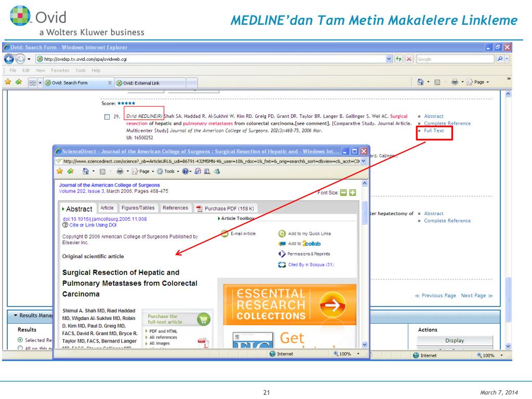
Task: Click the Google search box
Action: tap(455, 59)
